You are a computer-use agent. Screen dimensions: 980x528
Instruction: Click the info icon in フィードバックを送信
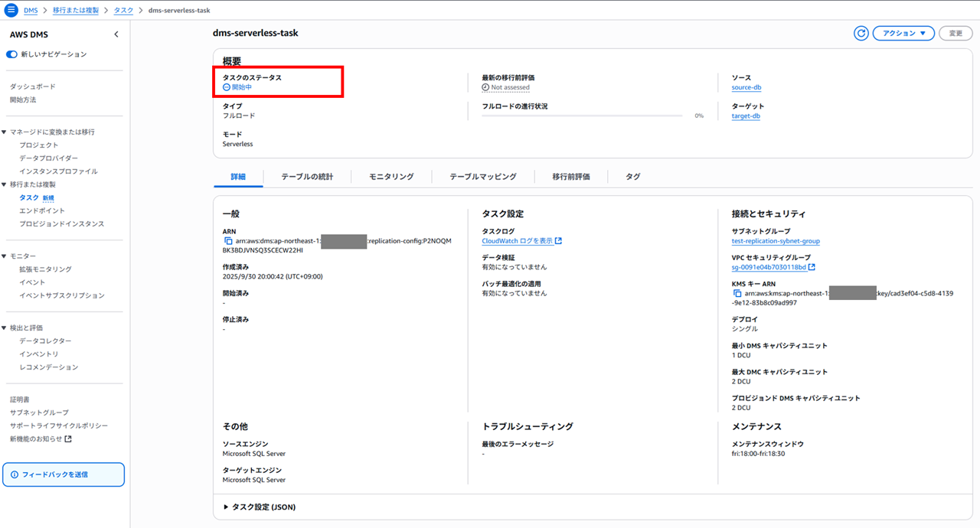tap(15, 474)
